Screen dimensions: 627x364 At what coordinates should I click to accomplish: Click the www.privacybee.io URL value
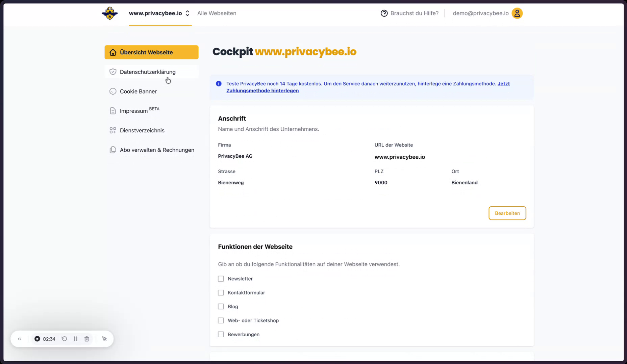(400, 157)
